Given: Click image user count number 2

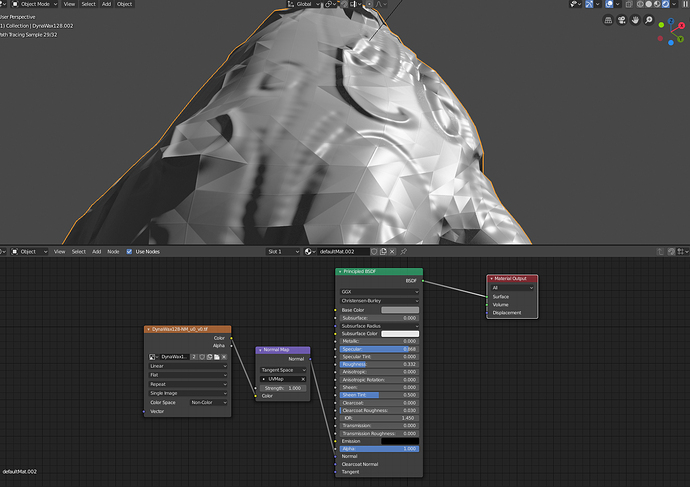Looking at the screenshot, I should 194,357.
